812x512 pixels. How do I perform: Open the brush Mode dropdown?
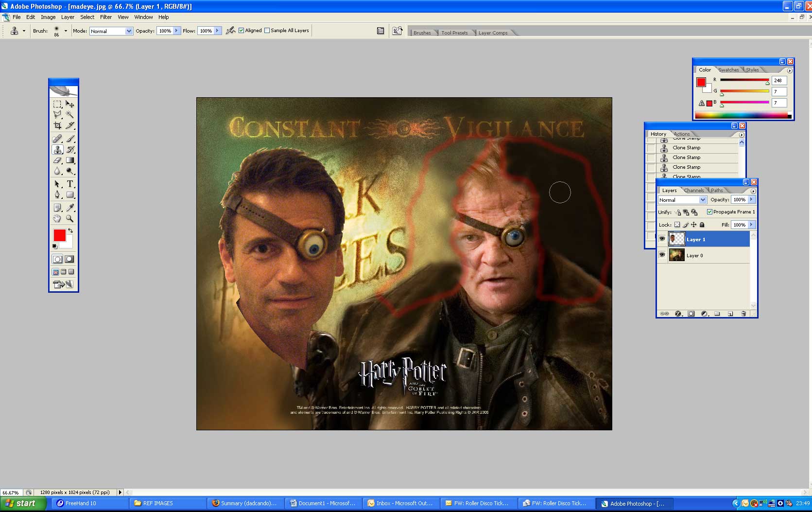pos(129,31)
